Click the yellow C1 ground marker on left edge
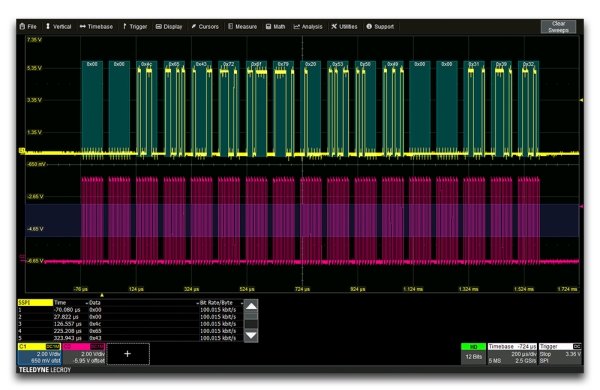 [22, 151]
